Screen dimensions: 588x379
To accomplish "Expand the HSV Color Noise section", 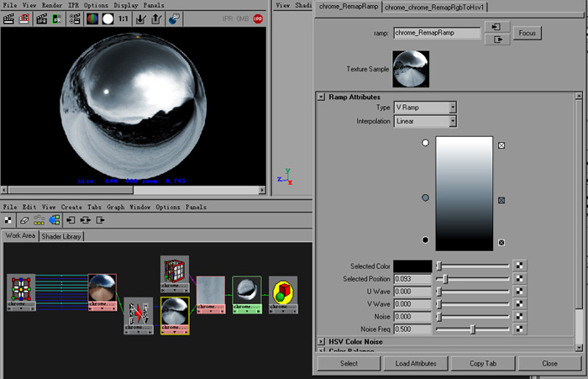I will 321,341.
